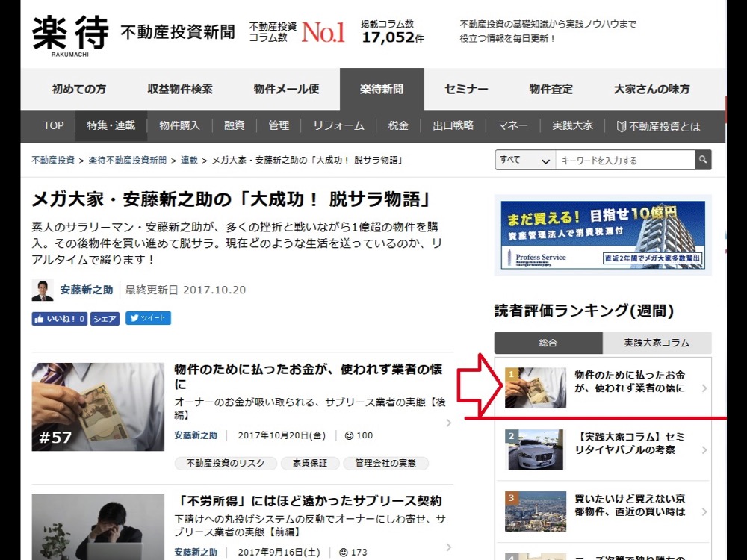The width and height of the screenshot is (747, 560).
Task: Click the book icon before 不動産投資とは
Action: (x=622, y=126)
